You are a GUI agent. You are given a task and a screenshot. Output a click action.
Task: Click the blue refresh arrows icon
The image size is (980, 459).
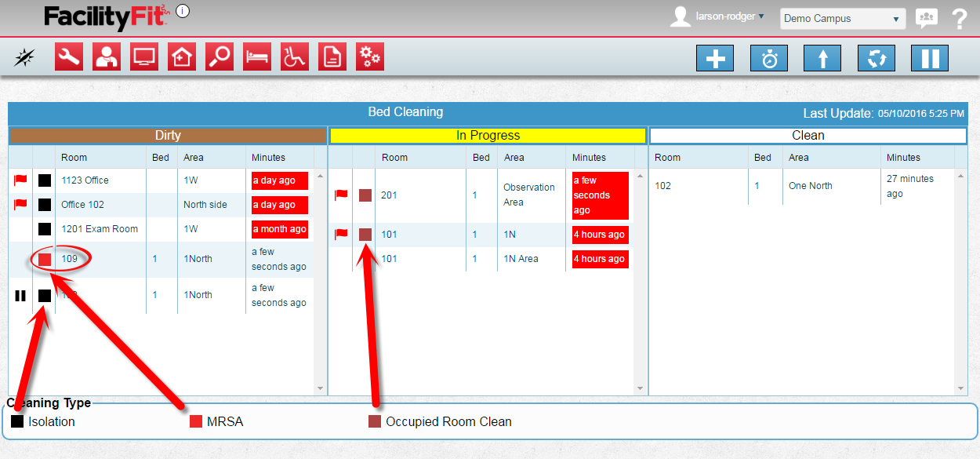pyautogui.click(x=876, y=59)
